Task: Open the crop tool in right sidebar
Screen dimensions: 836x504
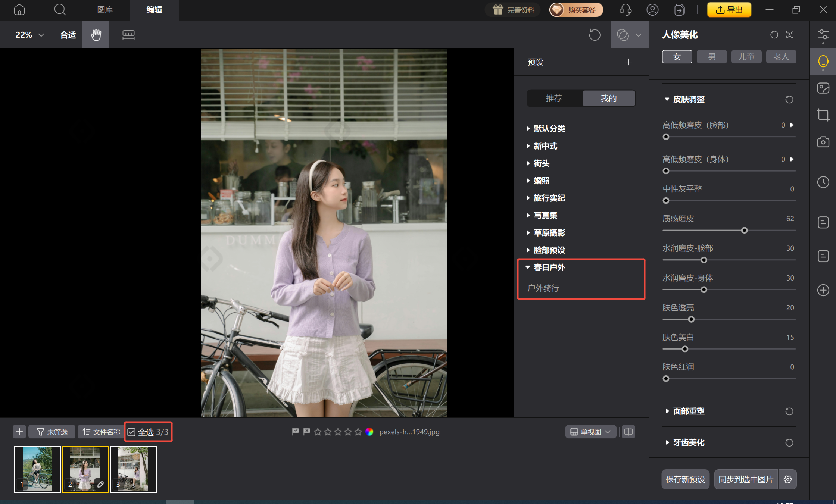Action: [x=823, y=115]
